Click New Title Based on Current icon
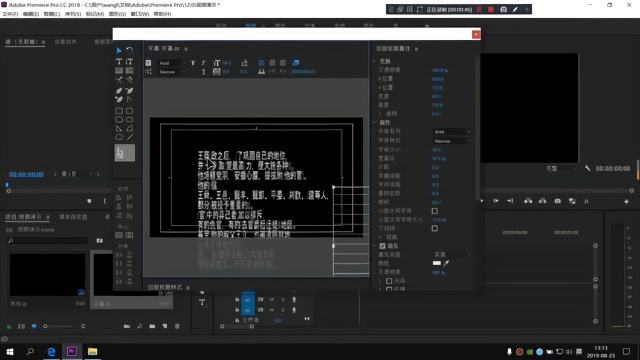The height and width of the screenshot is (360, 640). (149, 63)
